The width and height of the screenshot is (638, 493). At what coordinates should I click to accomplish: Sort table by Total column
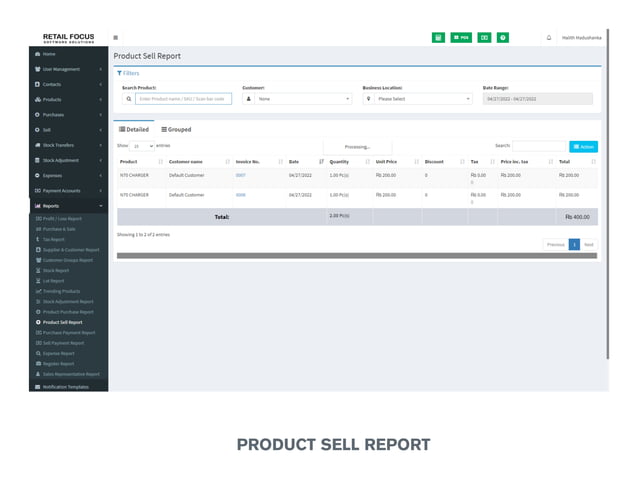coord(577,162)
